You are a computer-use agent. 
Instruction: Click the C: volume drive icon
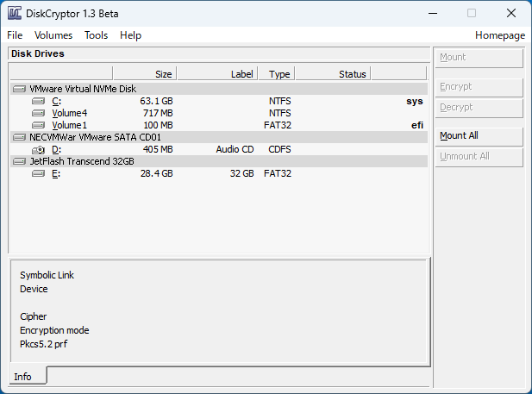[x=38, y=101]
